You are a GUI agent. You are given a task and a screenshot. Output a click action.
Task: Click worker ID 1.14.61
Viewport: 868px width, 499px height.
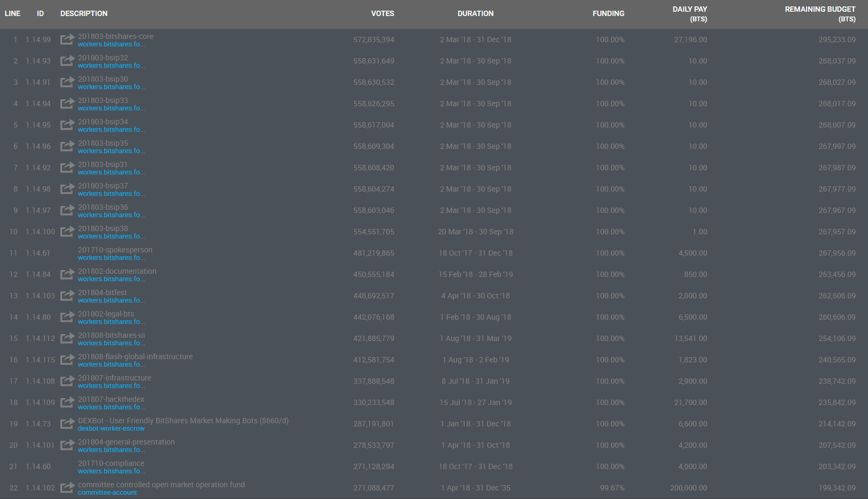pyautogui.click(x=38, y=253)
